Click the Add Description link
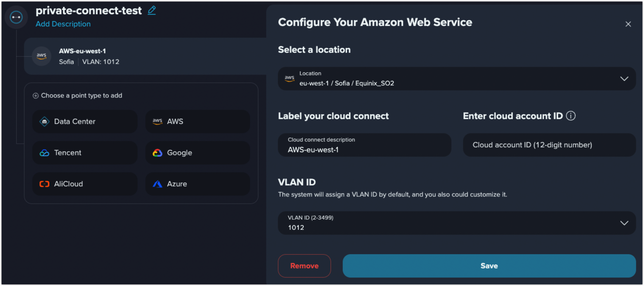Screen dimensions: 644x286 (63, 24)
